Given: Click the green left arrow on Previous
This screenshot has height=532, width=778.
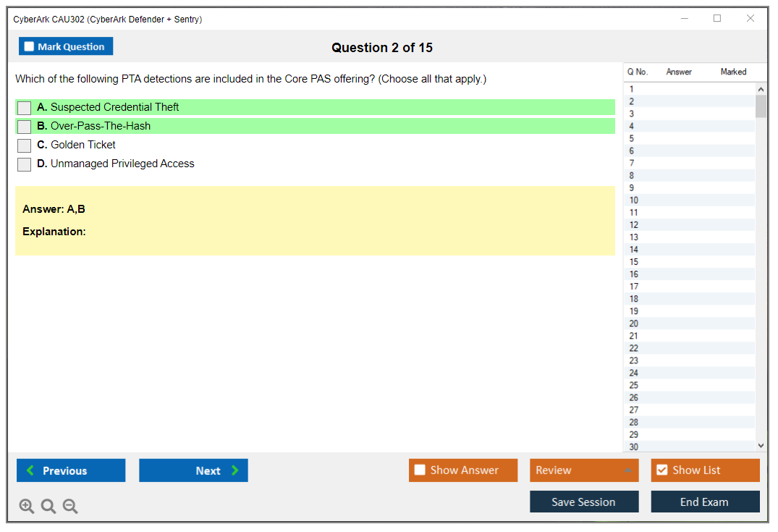Looking at the screenshot, I should (x=30, y=470).
